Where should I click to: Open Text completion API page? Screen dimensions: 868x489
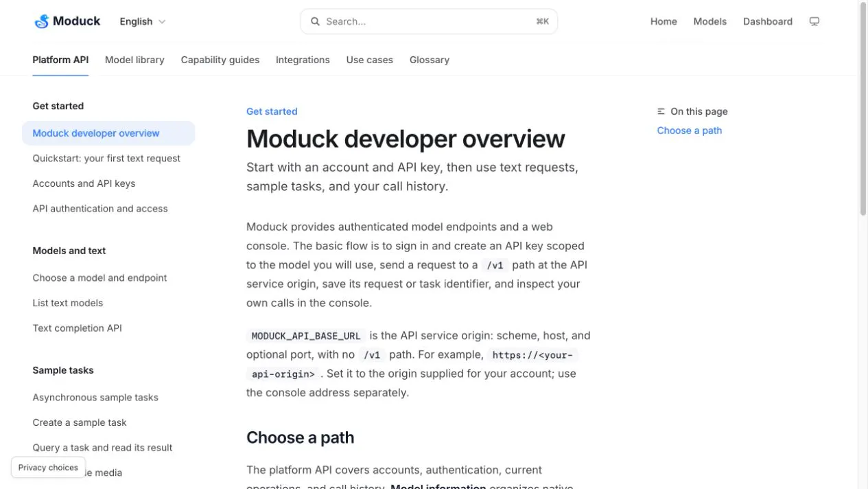77,328
